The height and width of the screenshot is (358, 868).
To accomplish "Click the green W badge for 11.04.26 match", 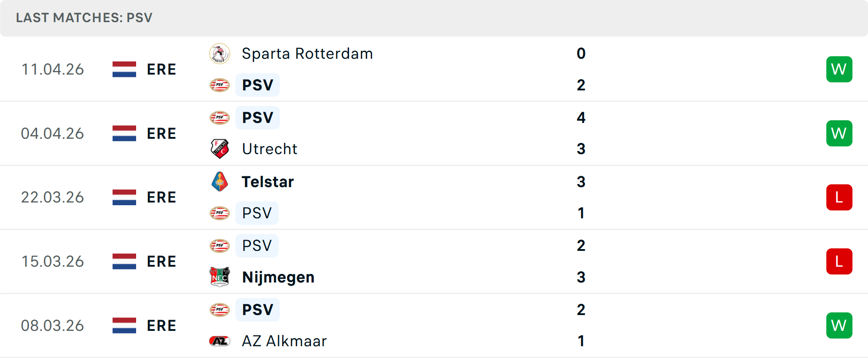I will (839, 69).
